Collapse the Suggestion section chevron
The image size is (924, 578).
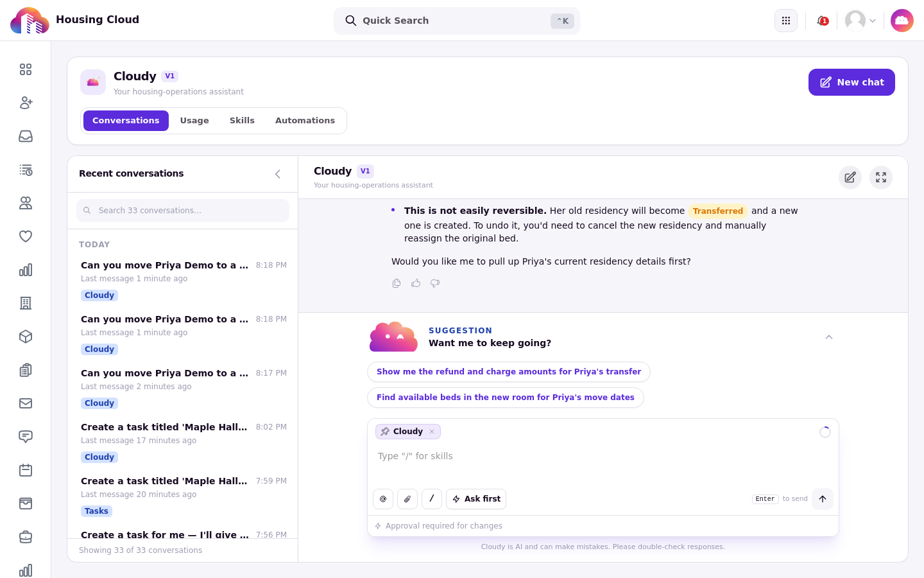coord(829,337)
